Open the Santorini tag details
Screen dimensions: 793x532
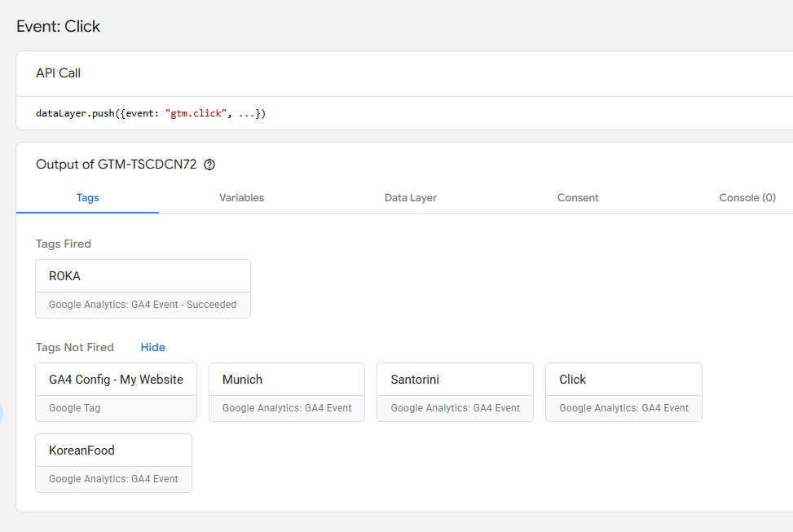click(455, 392)
